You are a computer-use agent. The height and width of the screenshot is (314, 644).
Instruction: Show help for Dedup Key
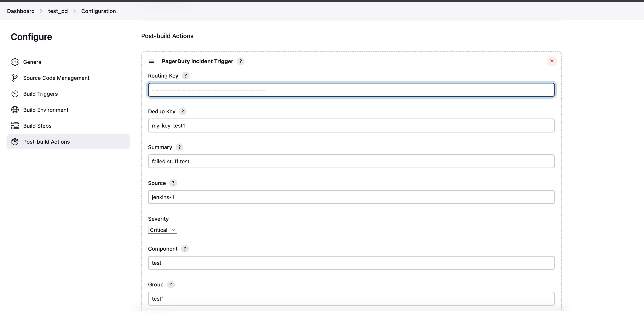[183, 111]
